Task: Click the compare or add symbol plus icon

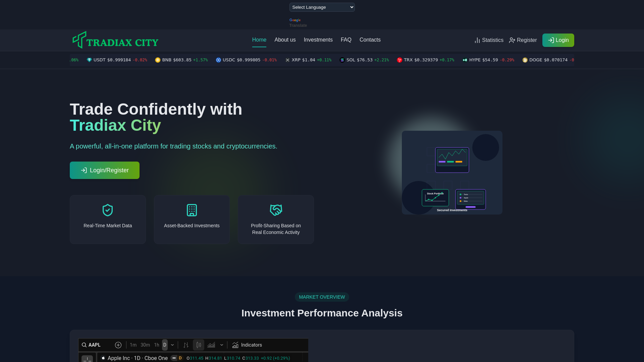Action: [118, 345]
